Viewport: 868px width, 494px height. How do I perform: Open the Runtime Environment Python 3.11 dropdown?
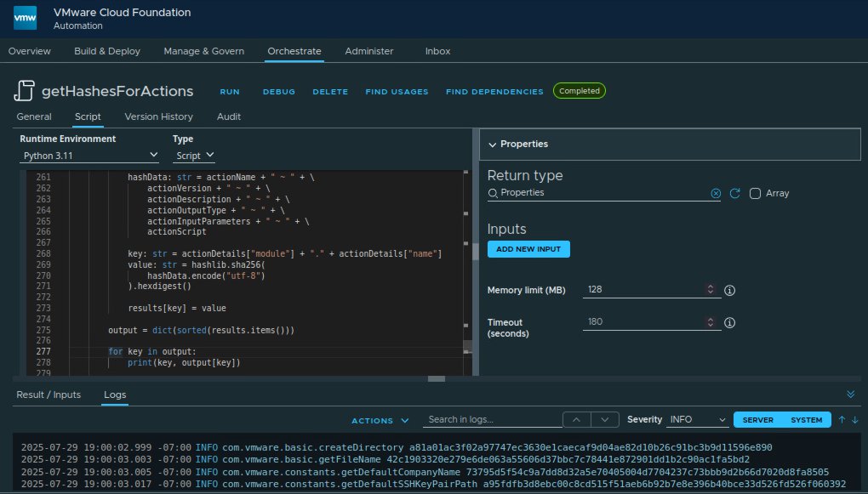pos(89,156)
